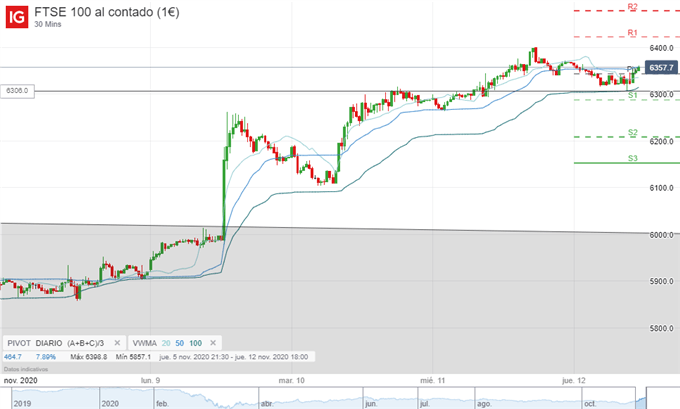Click the date range info text
The width and height of the screenshot is (680, 409).
point(233,357)
